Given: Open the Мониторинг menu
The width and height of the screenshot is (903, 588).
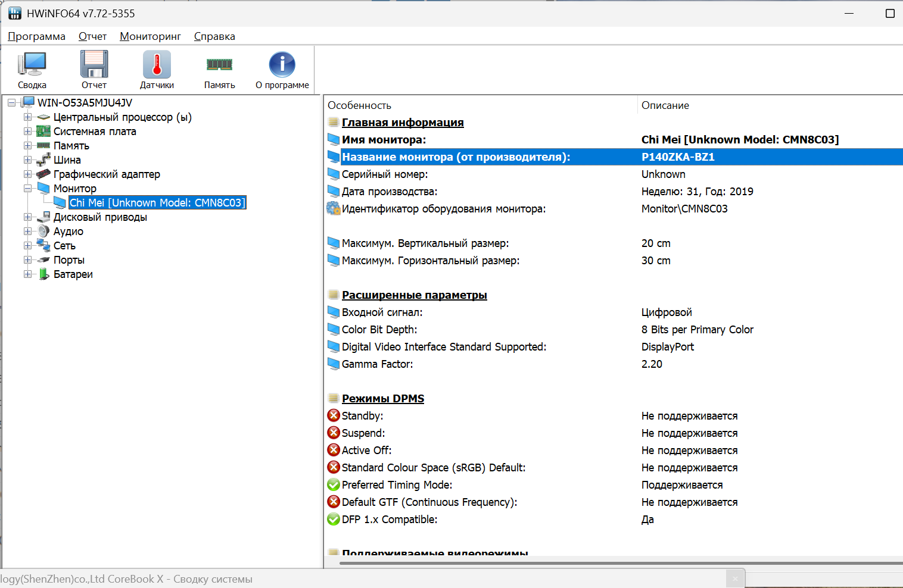Looking at the screenshot, I should coord(150,36).
